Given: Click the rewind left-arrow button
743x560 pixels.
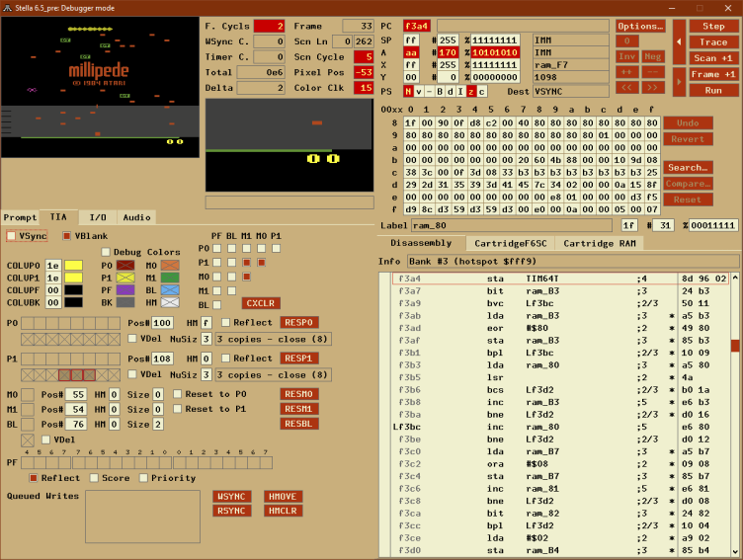Looking at the screenshot, I should [x=678, y=42].
